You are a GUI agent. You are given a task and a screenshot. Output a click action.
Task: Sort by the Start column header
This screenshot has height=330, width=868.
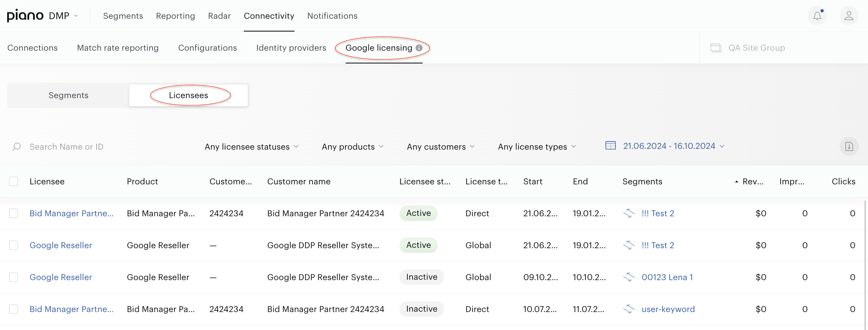tap(533, 182)
